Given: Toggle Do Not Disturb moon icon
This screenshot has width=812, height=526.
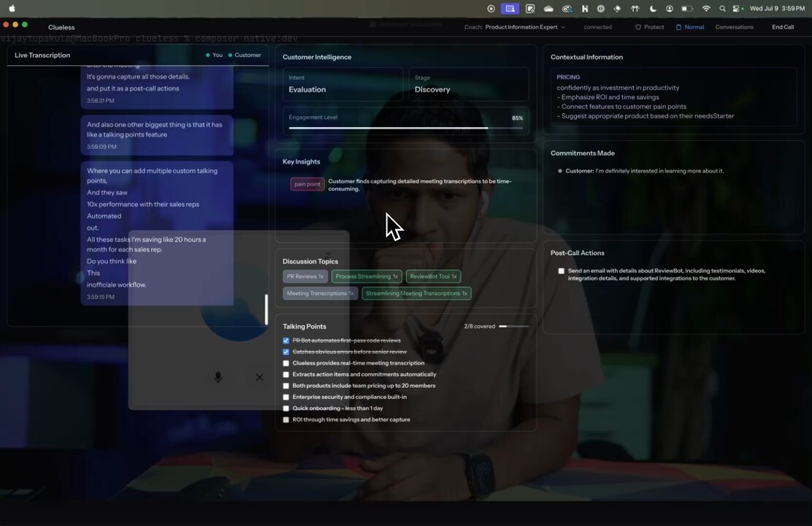Looking at the screenshot, I should click(653, 8).
